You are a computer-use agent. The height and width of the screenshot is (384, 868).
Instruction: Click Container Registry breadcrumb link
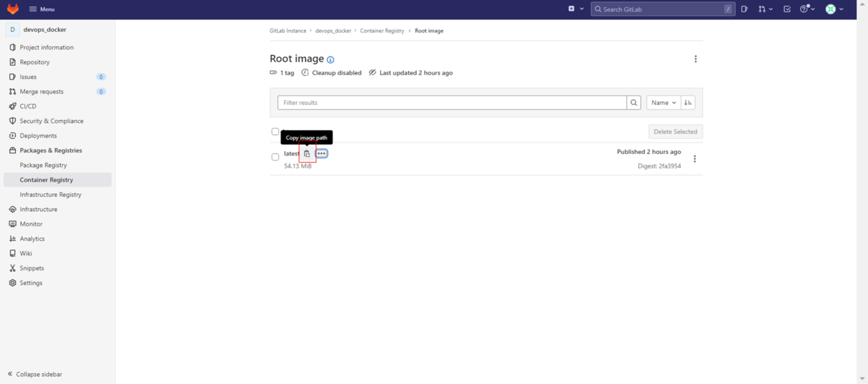[382, 31]
